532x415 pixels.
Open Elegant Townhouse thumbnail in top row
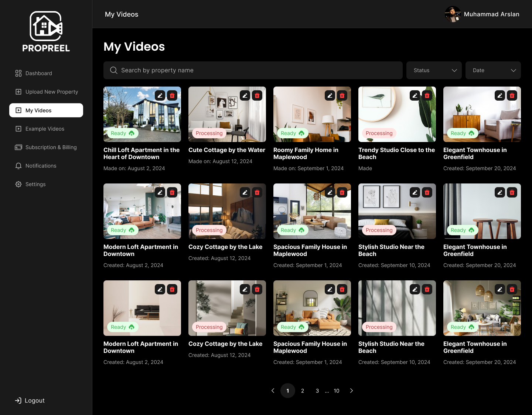click(482, 114)
